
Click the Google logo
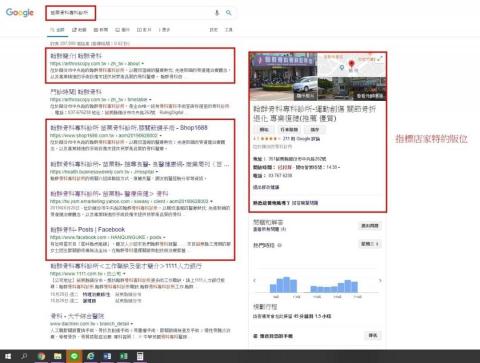coord(20,13)
